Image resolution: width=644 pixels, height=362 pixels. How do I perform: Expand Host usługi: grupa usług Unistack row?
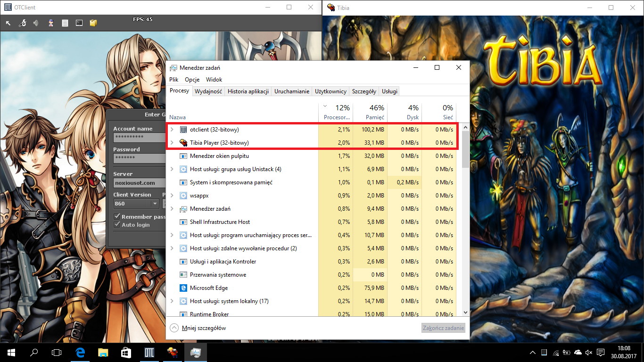(172, 169)
